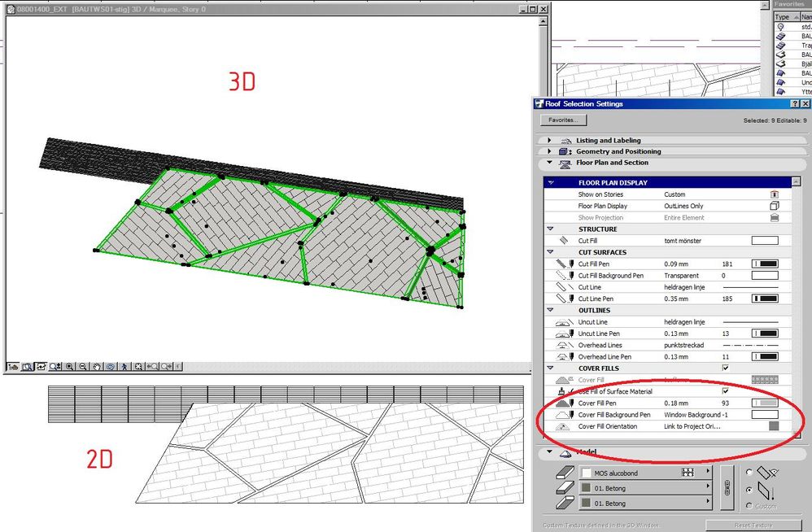Click the magnifier preview icon in 3D toolbar
This screenshot has width=812, height=532.
pyautogui.click(x=27, y=366)
